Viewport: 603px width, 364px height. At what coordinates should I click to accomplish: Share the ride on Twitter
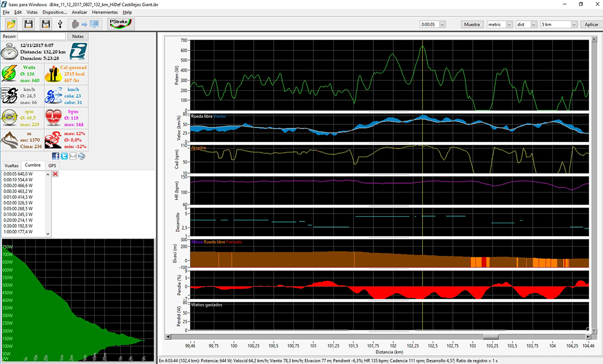point(64,155)
